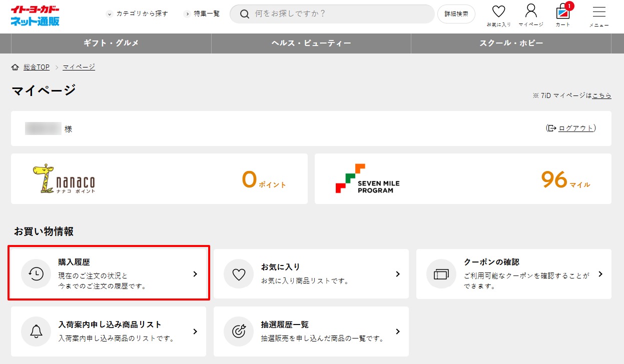
Task: Click the magnifier icon in the search bar
Action: [244, 14]
